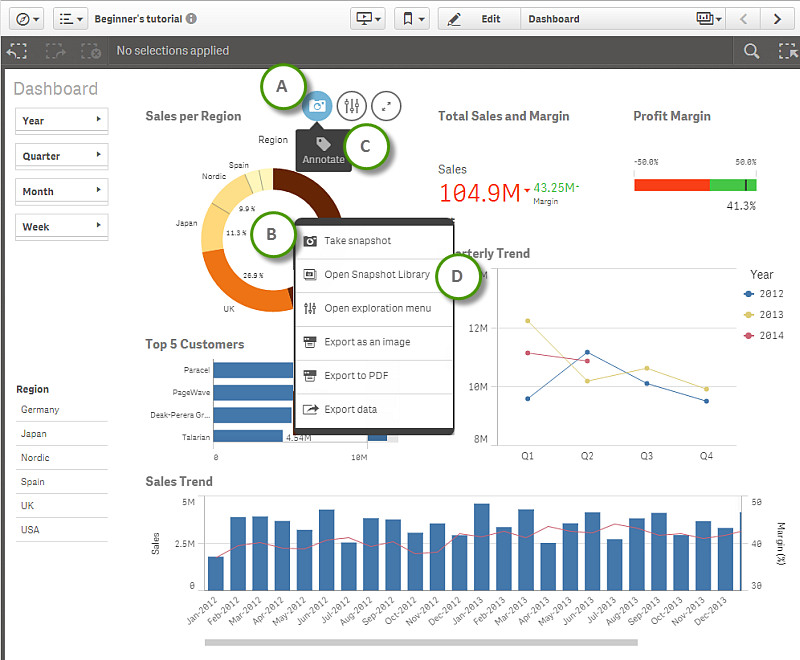Click the 2013 legend color marker
This screenshot has height=660, width=800.
tap(749, 315)
